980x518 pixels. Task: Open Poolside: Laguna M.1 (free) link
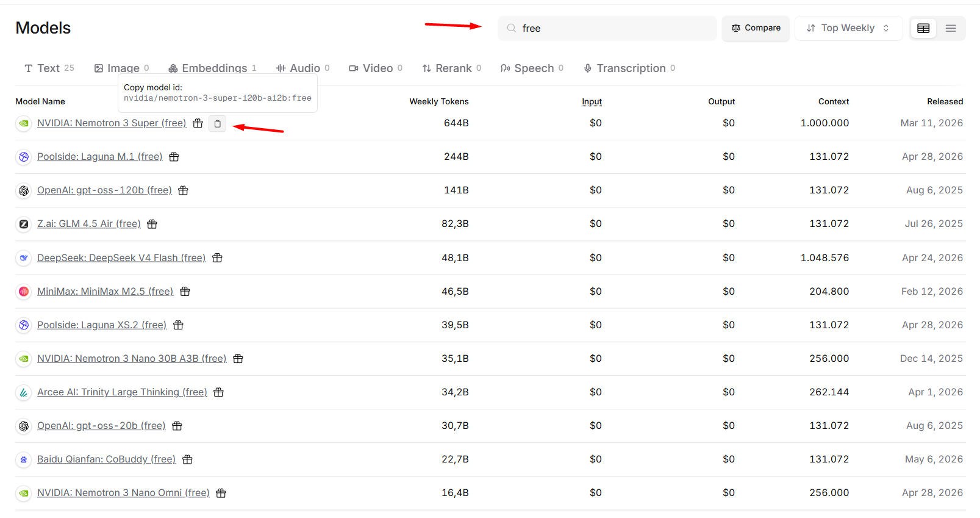(x=100, y=157)
